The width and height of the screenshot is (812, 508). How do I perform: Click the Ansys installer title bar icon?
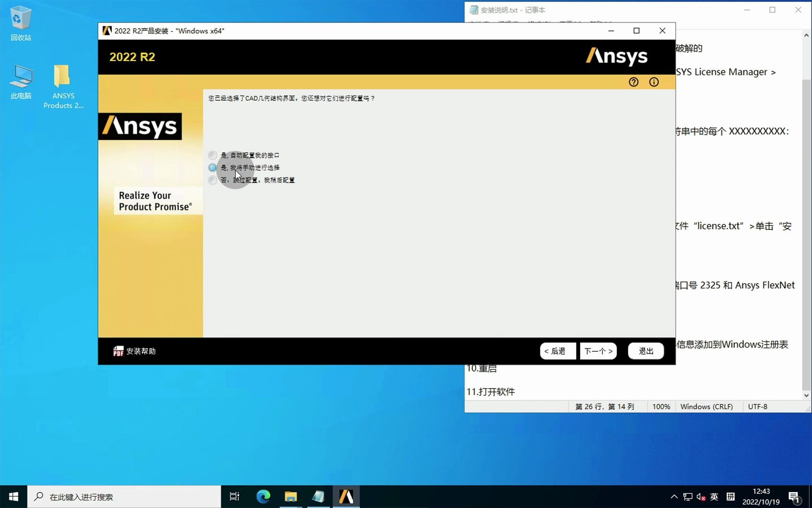(x=107, y=31)
